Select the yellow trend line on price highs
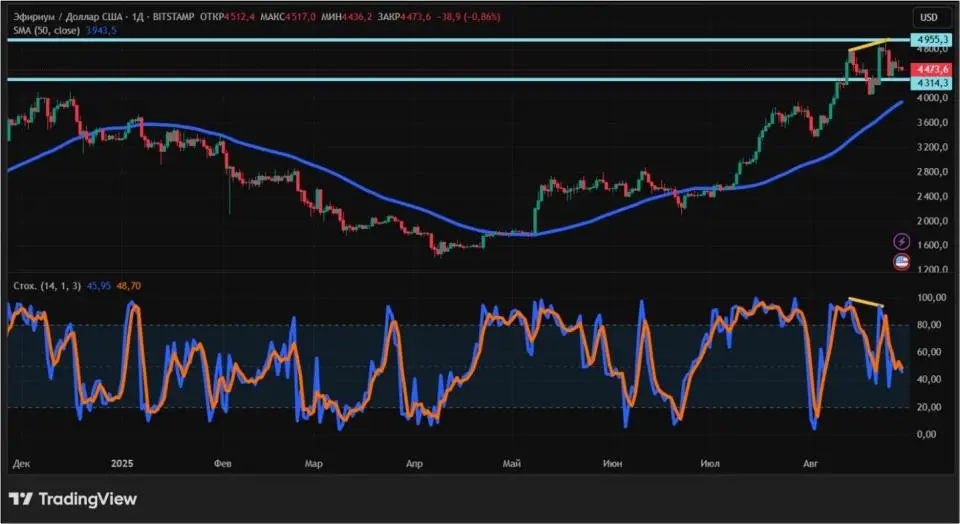The width and height of the screenshot is (960, 524). 868,45
